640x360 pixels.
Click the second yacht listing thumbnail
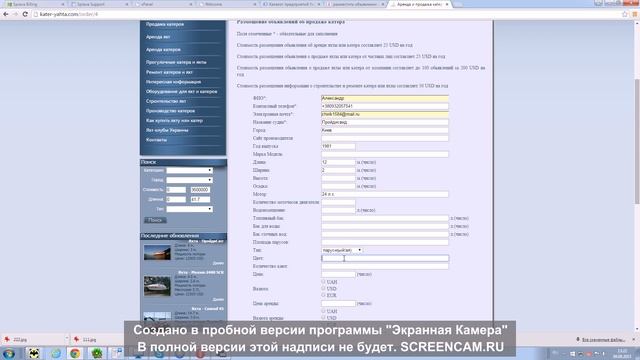(x=157, y=286)
